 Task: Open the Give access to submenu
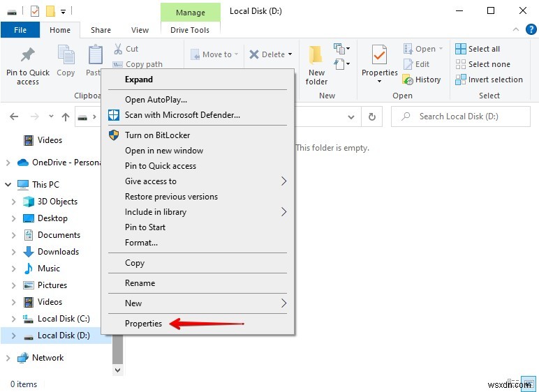click(x=198, y=181)
